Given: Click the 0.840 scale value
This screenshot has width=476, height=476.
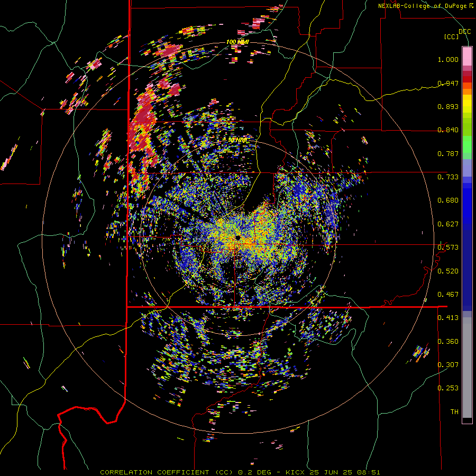Looking at the screenshot, I should (448, 130).
